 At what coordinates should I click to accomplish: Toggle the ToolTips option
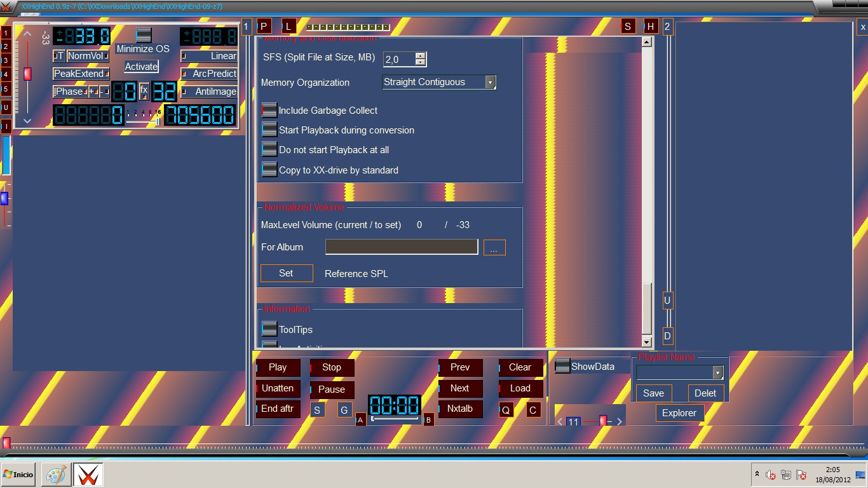click(x=269, y=329)
